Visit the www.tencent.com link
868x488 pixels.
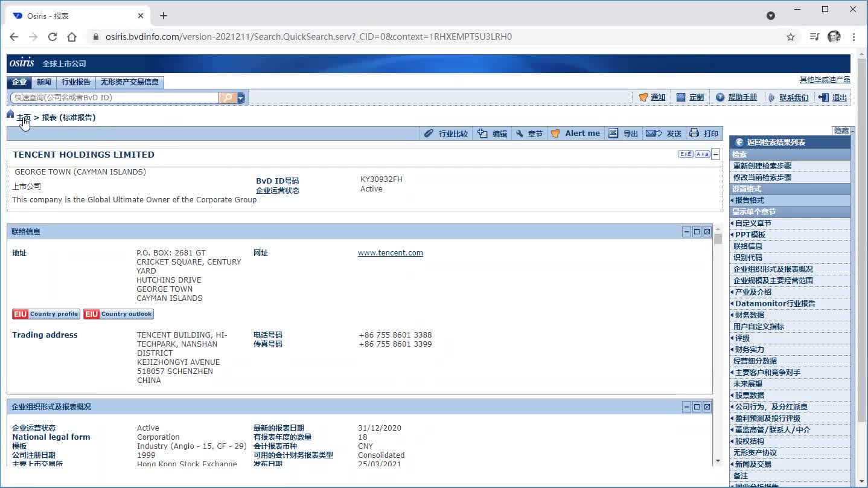390,253
